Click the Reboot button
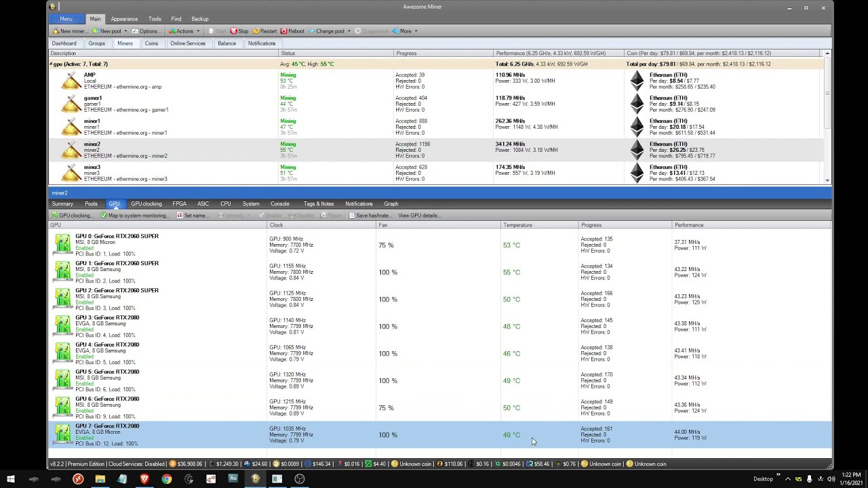 coord(292,31)
